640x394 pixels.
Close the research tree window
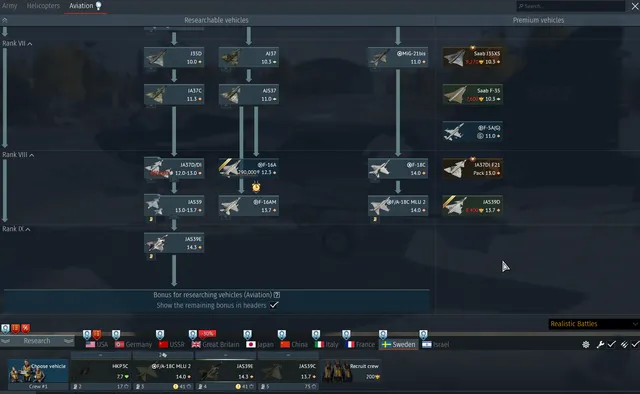tap(635, 6)
